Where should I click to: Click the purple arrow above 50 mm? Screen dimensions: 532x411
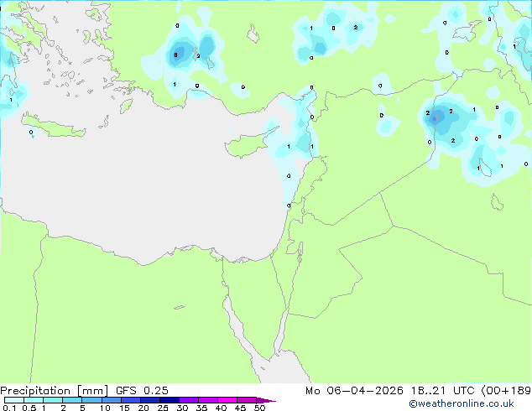[266, 401]
